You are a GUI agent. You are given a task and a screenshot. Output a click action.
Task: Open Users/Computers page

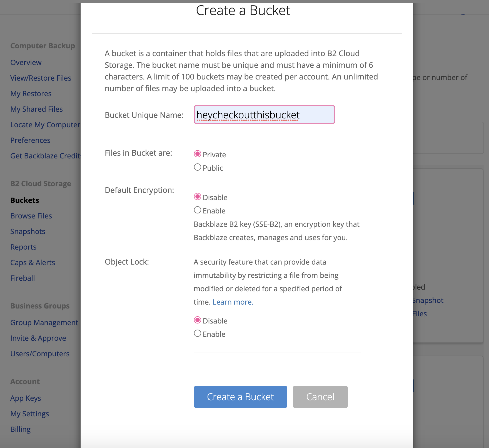click(x=40, y=354)
